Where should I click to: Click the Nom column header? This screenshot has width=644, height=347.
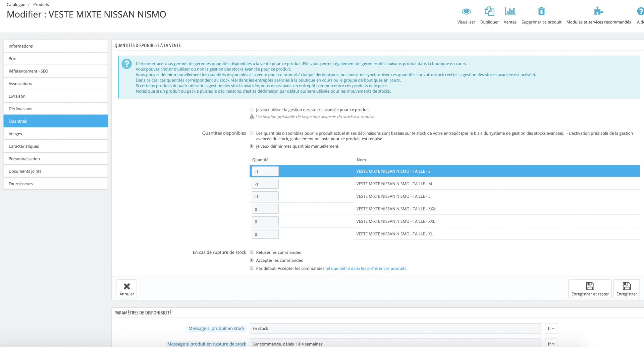361,160
